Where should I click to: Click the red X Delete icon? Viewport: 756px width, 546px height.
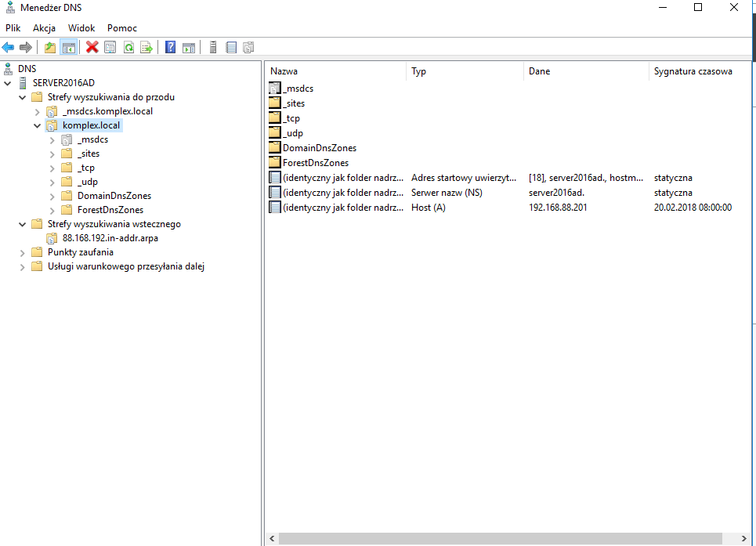92,47
